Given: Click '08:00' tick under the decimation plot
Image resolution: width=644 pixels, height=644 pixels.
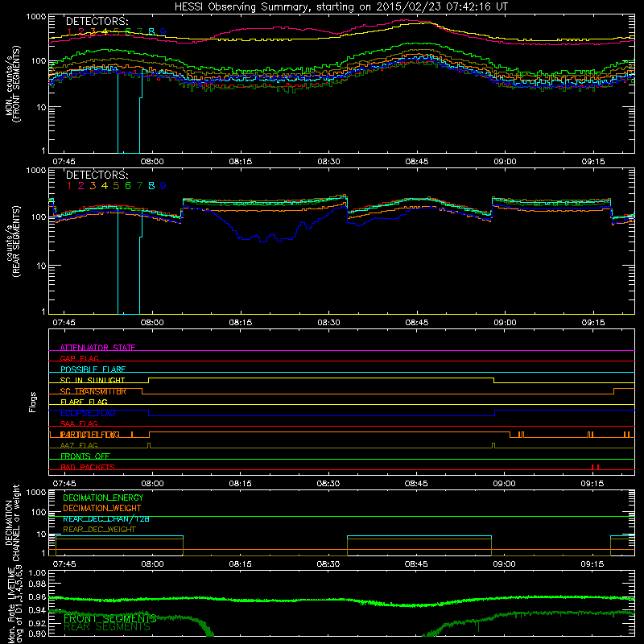Looking at the screenshot, I should tap(152, 564).
